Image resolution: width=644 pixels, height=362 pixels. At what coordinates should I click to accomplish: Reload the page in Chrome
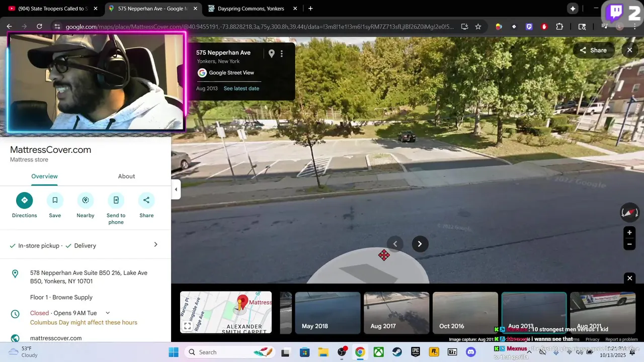[39, 27]
